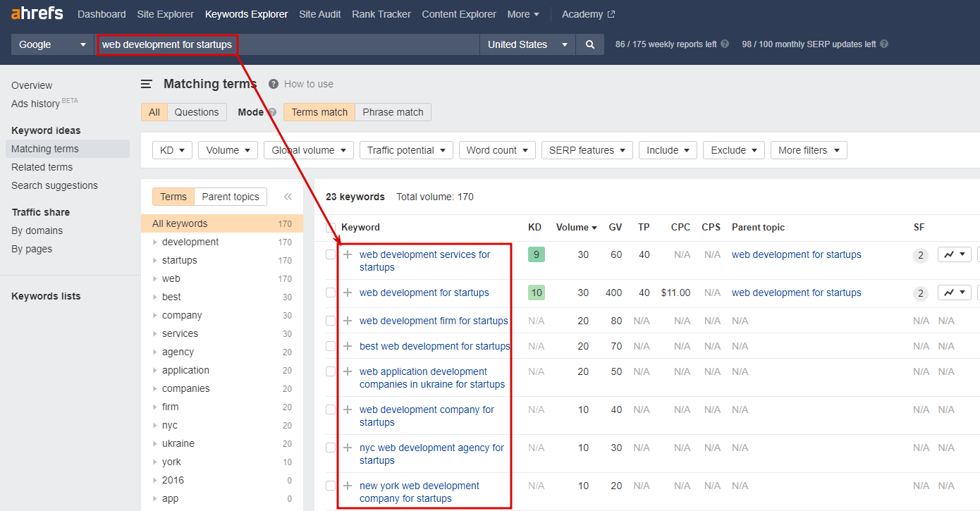Click plus icon for best web development for startups
Screen dimensions: 980x511
[348, 346]
